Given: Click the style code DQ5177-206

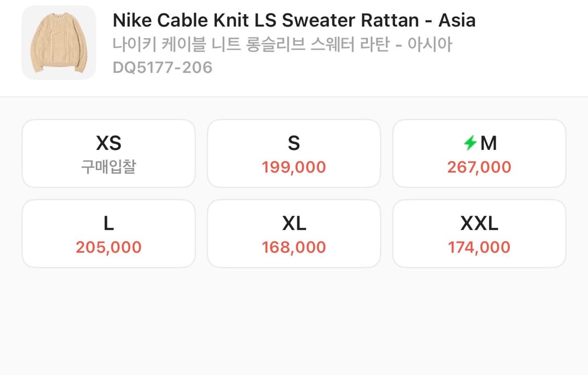Looking at the screenshot, I should 162,67.
